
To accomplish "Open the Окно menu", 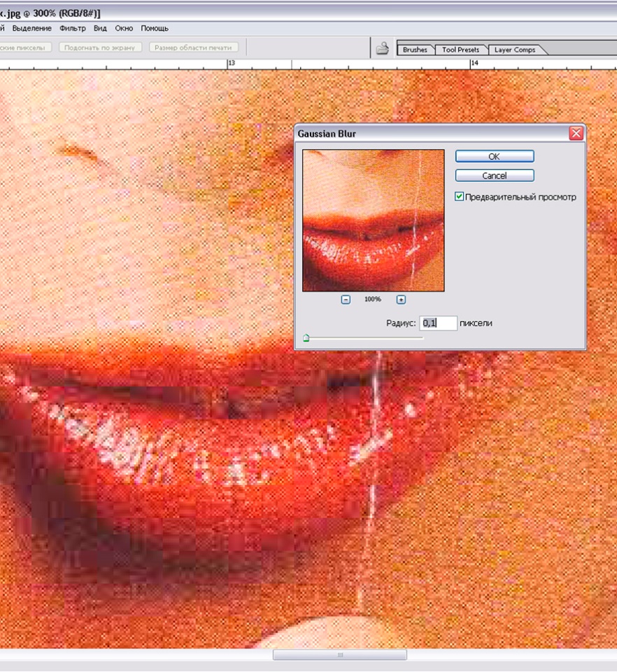I will coord(124,29).
